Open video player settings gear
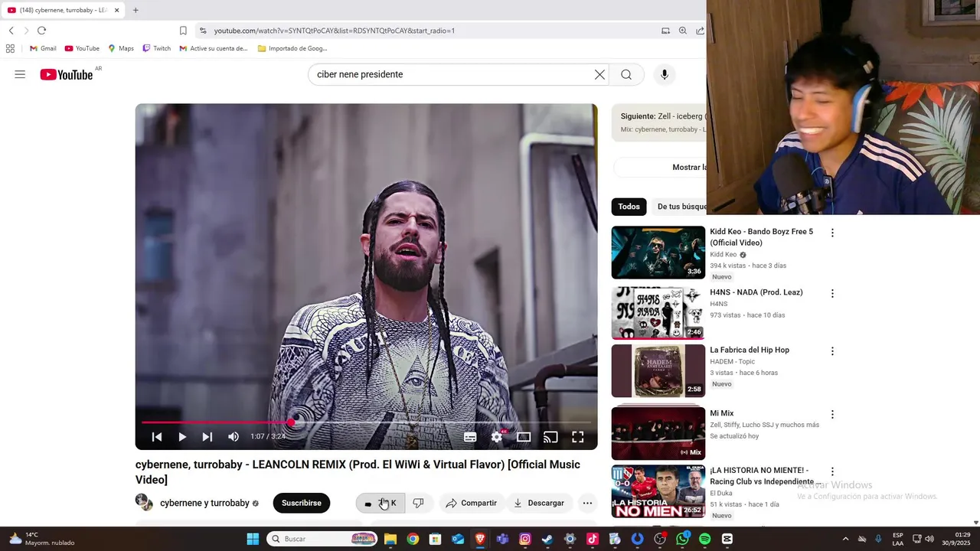Image resolution: width=980 pixels, height=551 pixels. click(497, 437)
